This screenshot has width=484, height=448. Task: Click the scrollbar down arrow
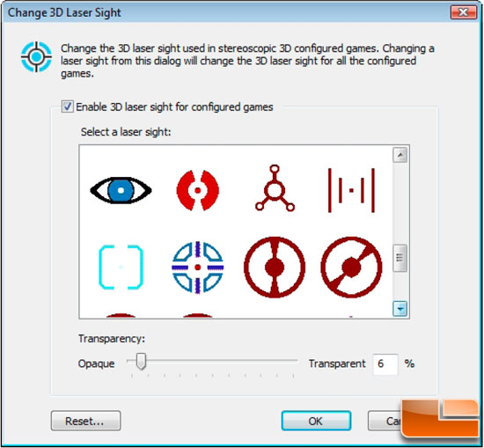pyautogui.click(x=400, y=308)
